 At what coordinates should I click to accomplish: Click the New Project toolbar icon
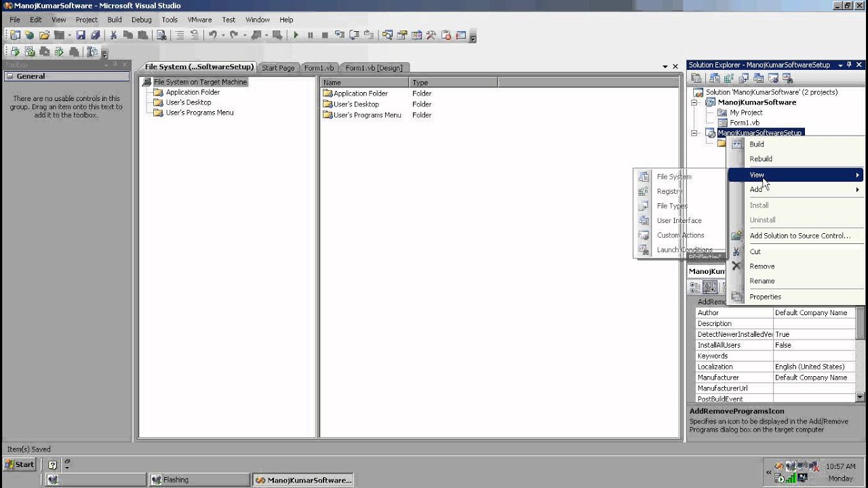pyautogui.click(x=14, y=35)
